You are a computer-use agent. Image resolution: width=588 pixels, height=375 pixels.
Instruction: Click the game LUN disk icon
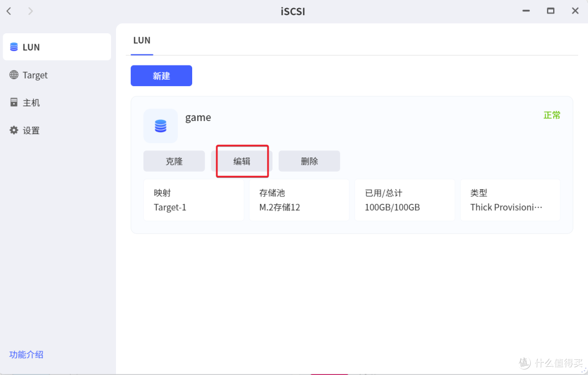[161, 126]
